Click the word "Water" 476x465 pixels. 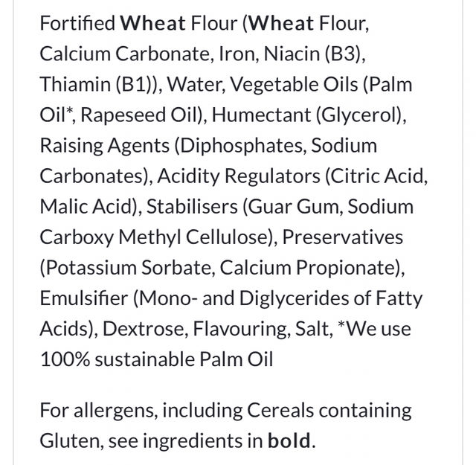193,84
